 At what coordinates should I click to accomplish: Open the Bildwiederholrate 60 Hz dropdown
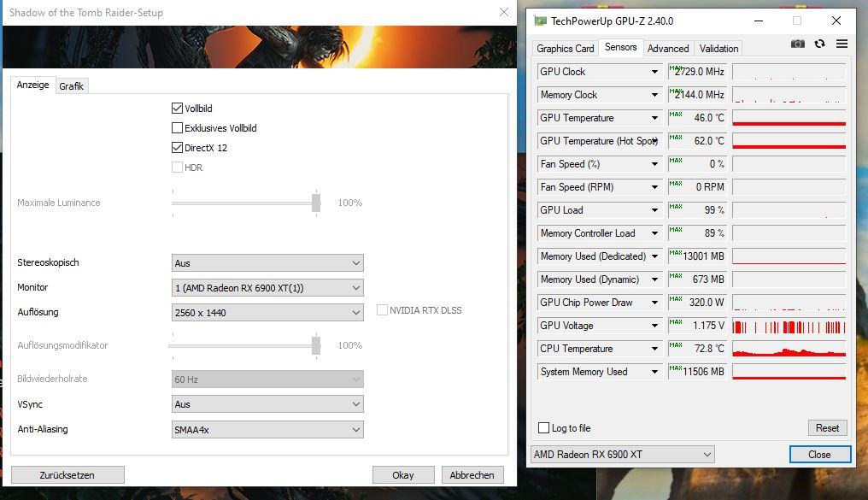point(267,379)
